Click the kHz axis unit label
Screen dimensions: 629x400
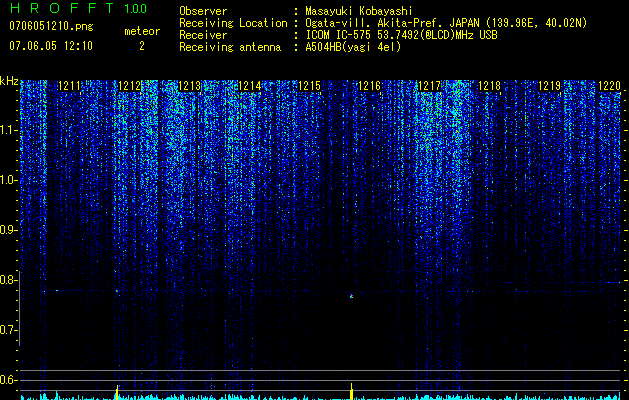tap(9, 81)
